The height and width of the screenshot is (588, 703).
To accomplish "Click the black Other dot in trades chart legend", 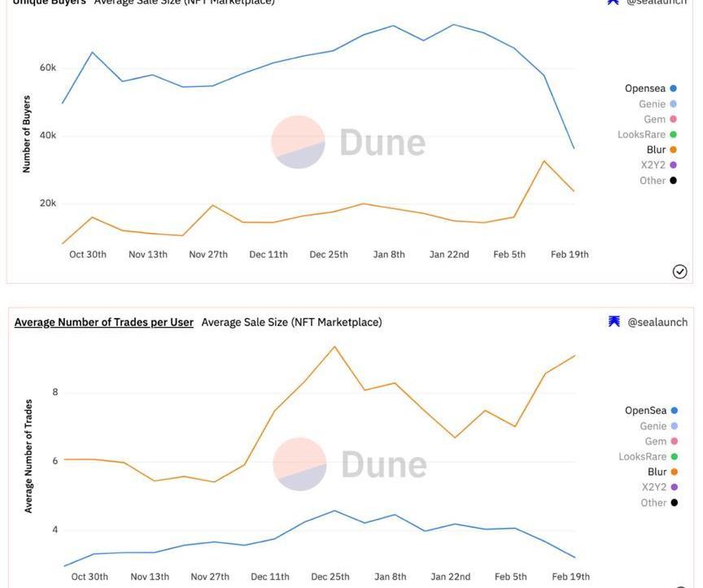I will [674, 503].
